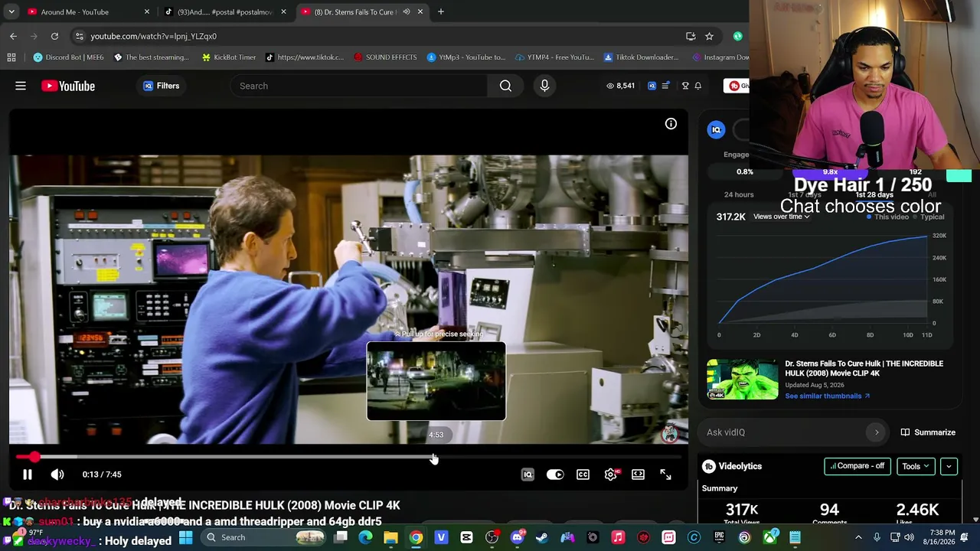This screenshot has width=980, height=551.
Task: Click the Summarize button
Action: 928,432
